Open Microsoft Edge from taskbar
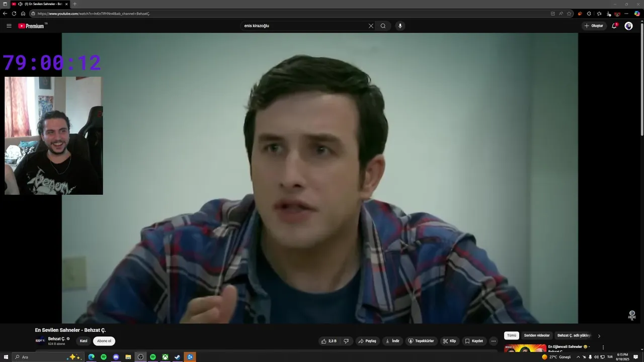The height and width of the screenshot is (362, 644). click(91, 357)
